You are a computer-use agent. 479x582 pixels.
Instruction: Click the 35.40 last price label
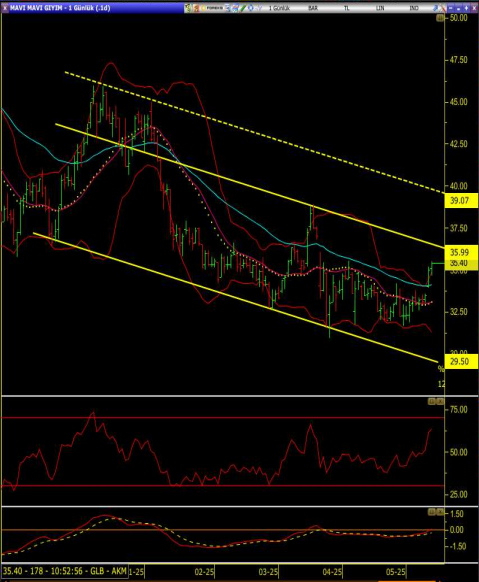(460, 263)
